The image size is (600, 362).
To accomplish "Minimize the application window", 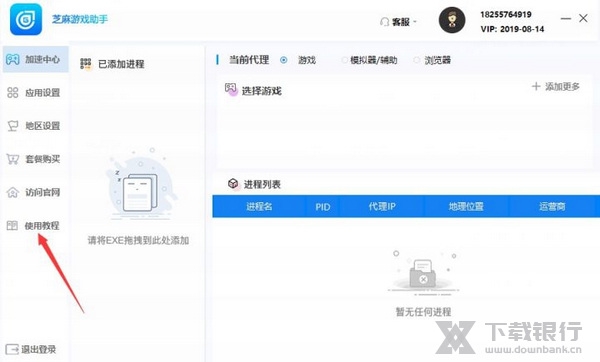I will 566,18.
